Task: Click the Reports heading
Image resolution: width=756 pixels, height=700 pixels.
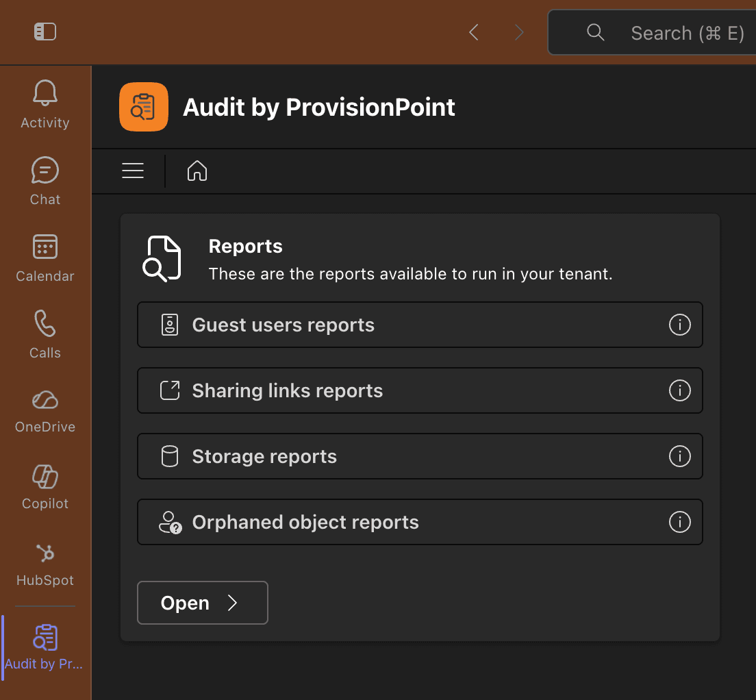Action: click(245, 247)
